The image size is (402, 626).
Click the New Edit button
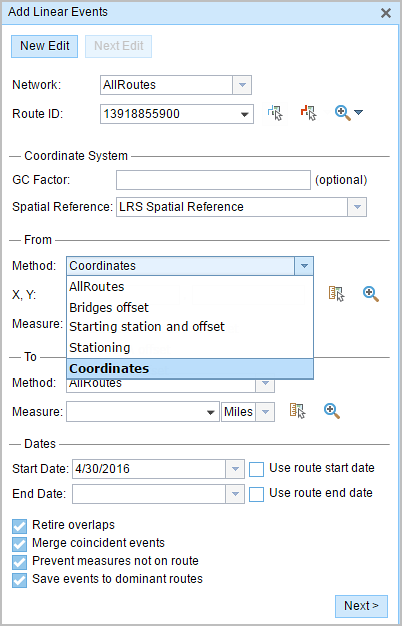(x=44, y=46)
